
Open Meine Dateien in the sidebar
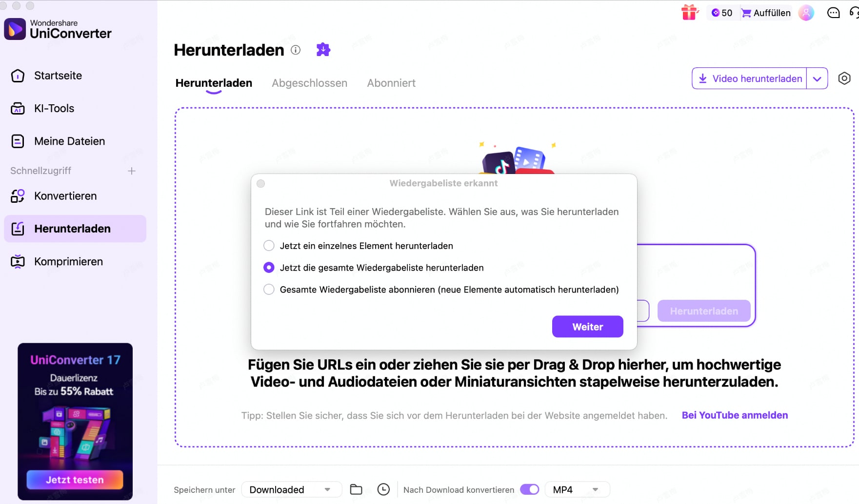click(69, 141)
